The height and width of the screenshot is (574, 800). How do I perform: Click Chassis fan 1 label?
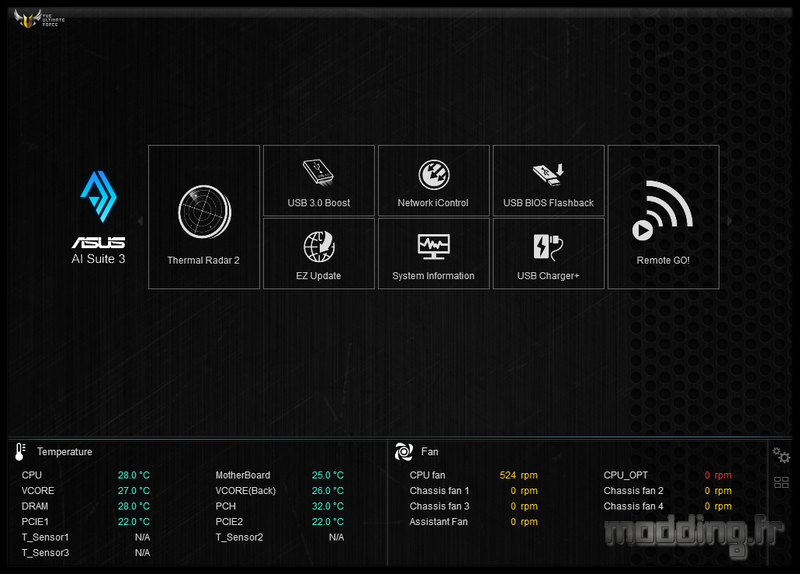439,490
